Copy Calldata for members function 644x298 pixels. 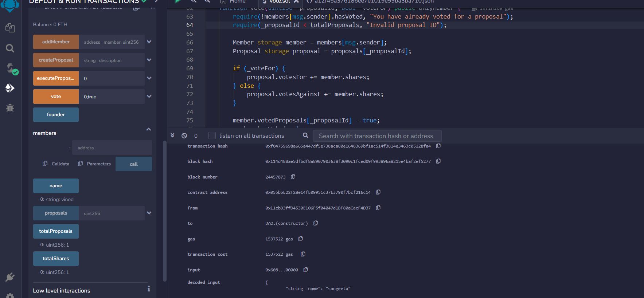click(x=45, y=164)
